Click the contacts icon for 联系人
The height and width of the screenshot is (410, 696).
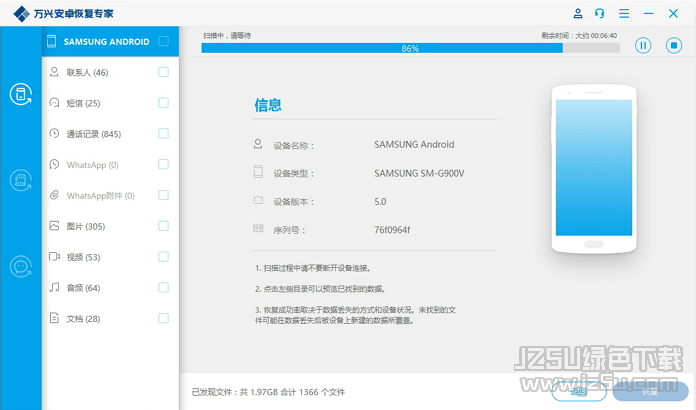(x=54, y=72)
